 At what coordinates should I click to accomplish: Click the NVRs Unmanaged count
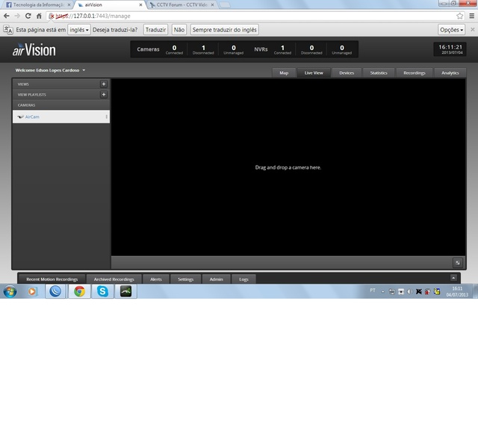tap(342, 49)
